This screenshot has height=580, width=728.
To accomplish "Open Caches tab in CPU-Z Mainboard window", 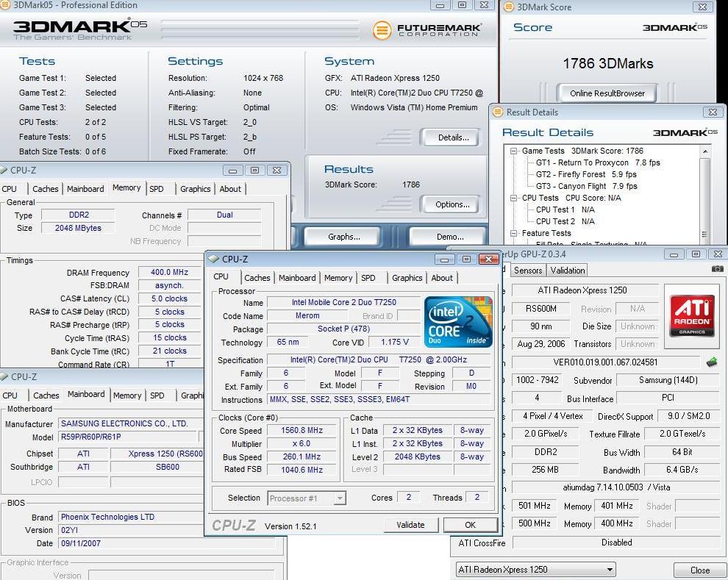I will (46, 395).
